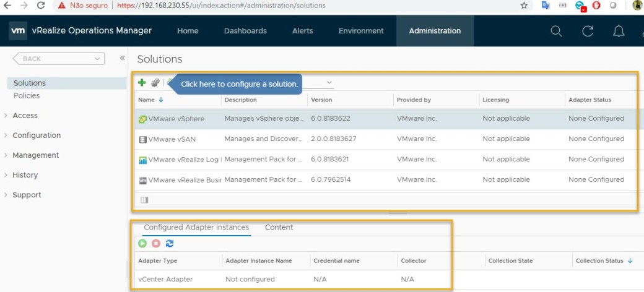Click the gears Configure solution icon

[155, 83]
